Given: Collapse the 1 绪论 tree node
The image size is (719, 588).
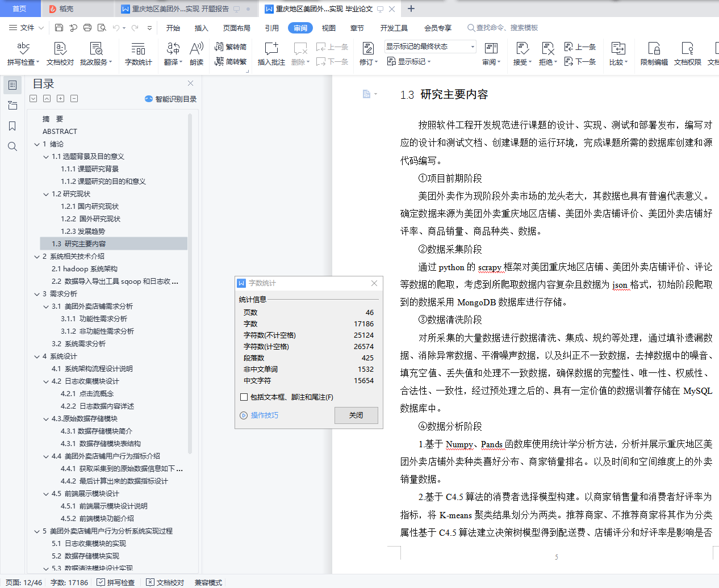Looking at the screenshot, I should (37, 144).
